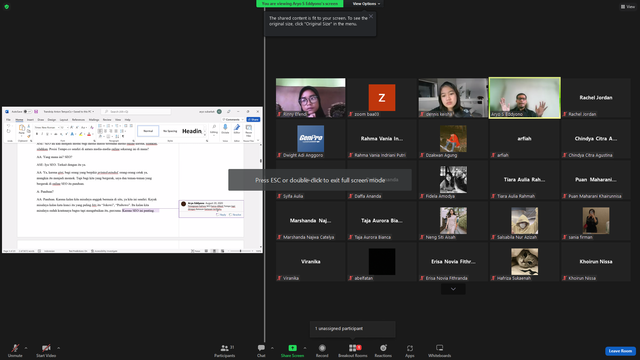Click the green encryption shield icon
This screenshot has height=360, width=640.
(x=7, y=7)
